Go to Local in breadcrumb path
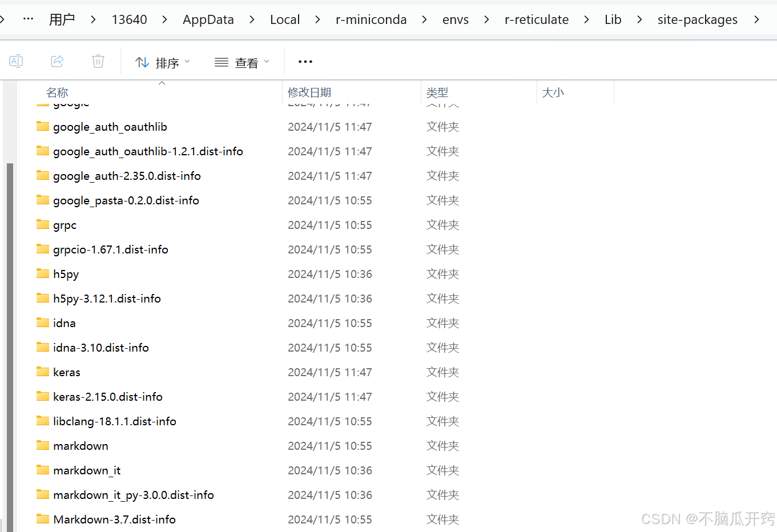This screenshot has height=532, width=777. click(285, 19)
